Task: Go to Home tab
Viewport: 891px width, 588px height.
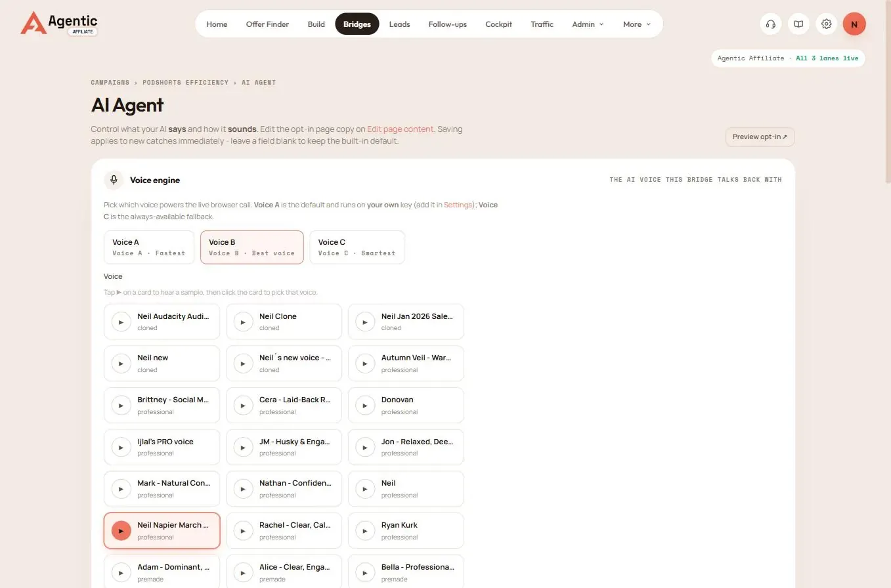Action: pyautogui.click(x=217, y=24)
